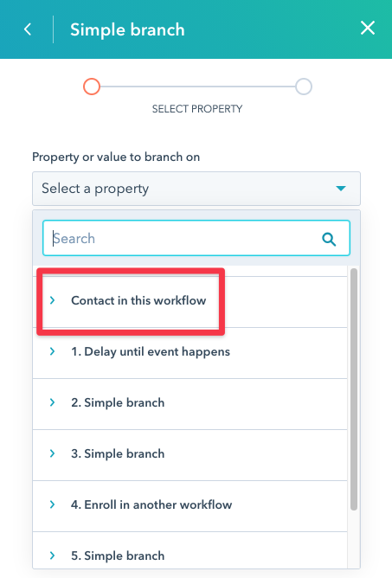This screenshot has height=578, width=392.
Task: Click the orange first step circle
Action: point(92,87)
